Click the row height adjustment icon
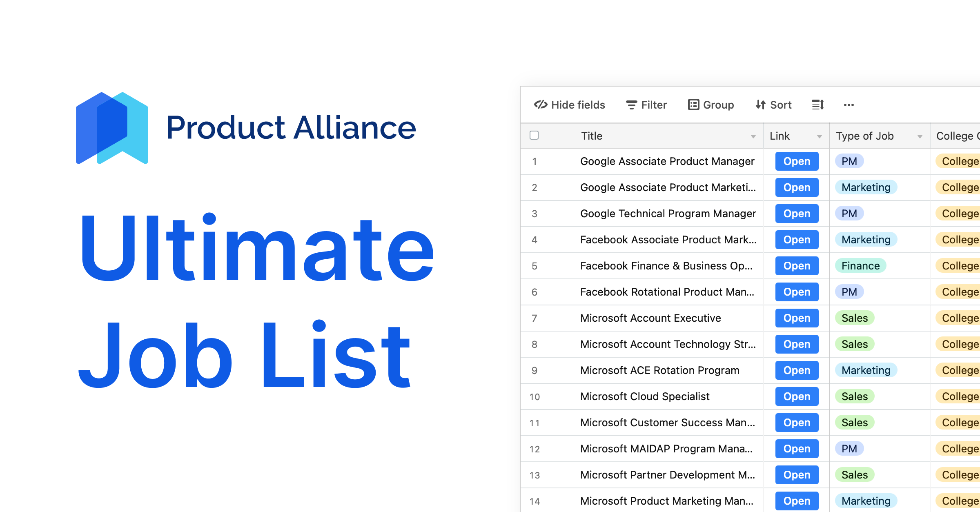980x512 pixels. coord(817,105)
